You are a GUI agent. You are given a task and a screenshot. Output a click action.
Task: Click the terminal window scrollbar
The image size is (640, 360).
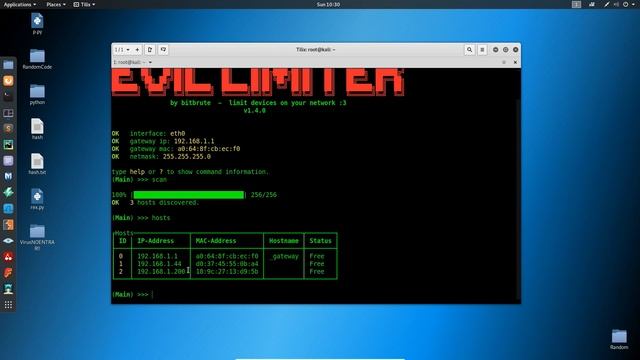[x=519, y=200]
